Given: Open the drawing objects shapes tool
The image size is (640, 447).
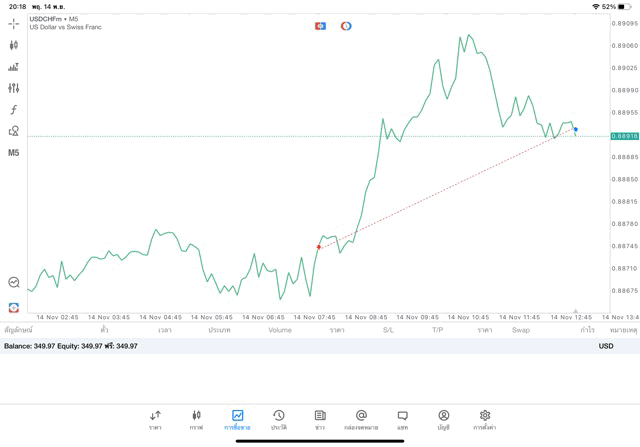Looking at the screenshot, I should tap(13, 131).
